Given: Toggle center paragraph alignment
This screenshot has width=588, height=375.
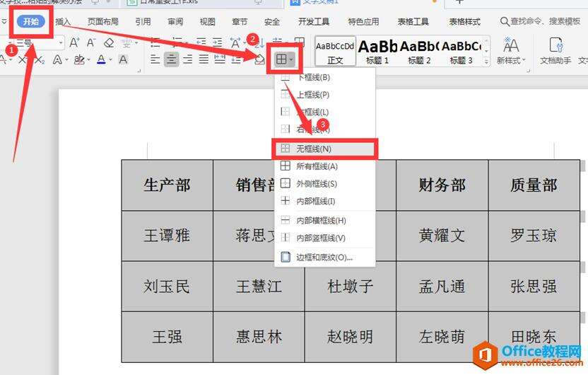Looking at the screenshot, I should [x=171, y=59].
